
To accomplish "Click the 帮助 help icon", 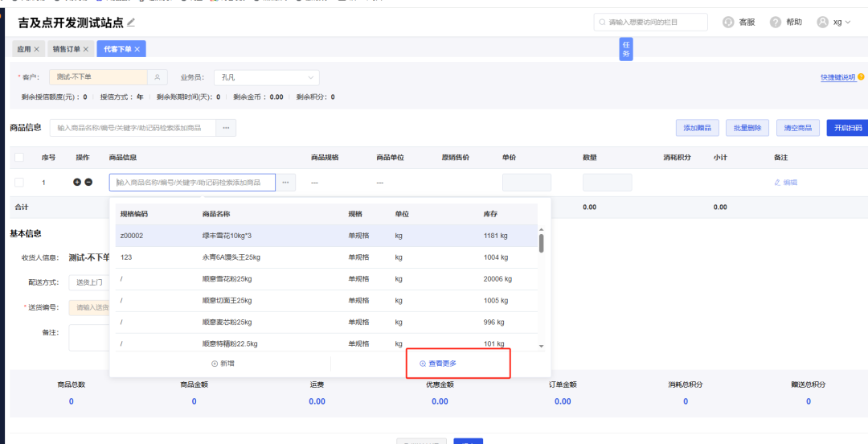I will (x=776, y=23).
